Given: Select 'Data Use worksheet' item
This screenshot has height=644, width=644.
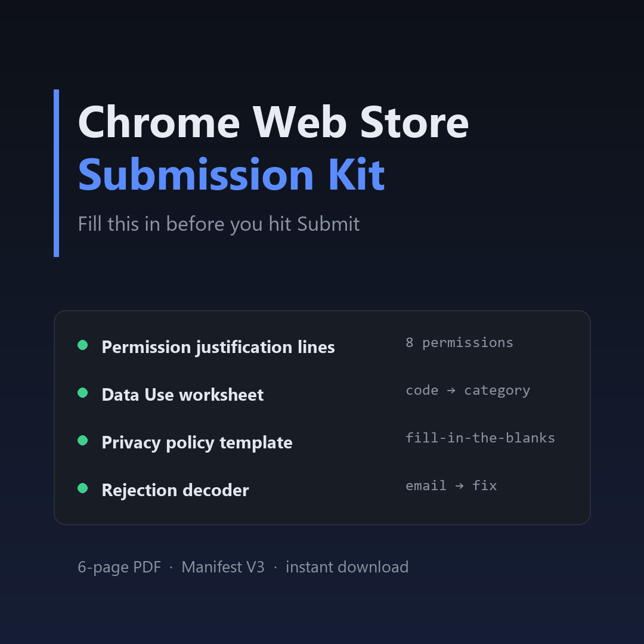Looking at the screenshot, I should 182,395.
